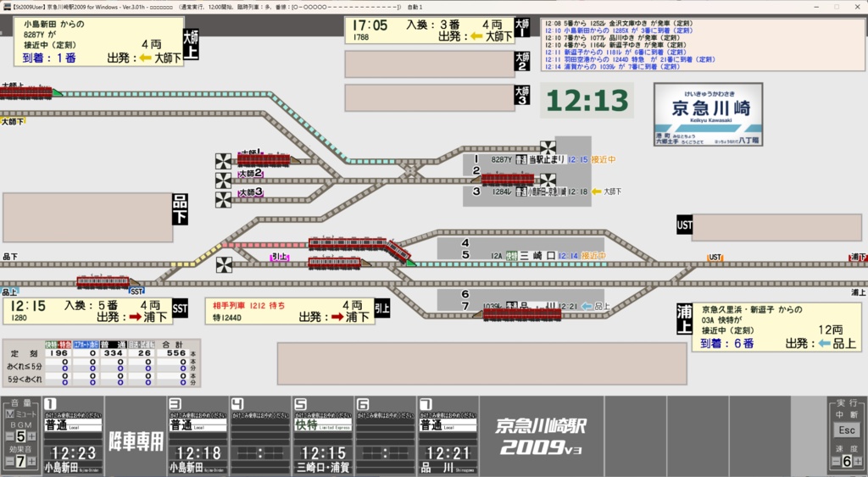Click the buffer stop at 大師3 siding
868x477 pixels.
pos(223,200)
